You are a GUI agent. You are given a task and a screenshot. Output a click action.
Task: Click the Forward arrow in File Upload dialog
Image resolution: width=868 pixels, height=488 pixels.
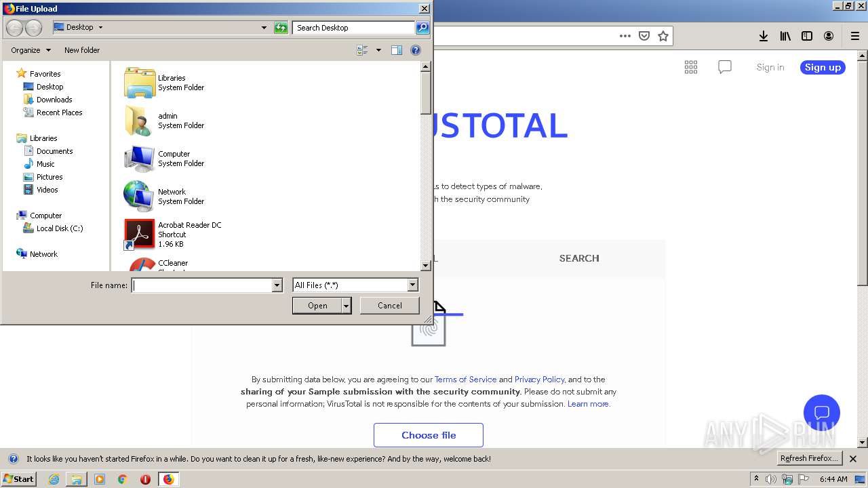click(33, 28)
